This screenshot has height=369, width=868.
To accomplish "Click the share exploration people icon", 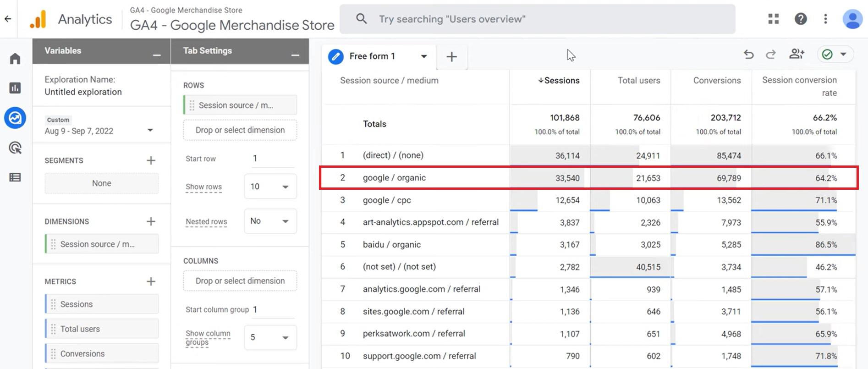I will pyautogui.click(x=797, y=54).
